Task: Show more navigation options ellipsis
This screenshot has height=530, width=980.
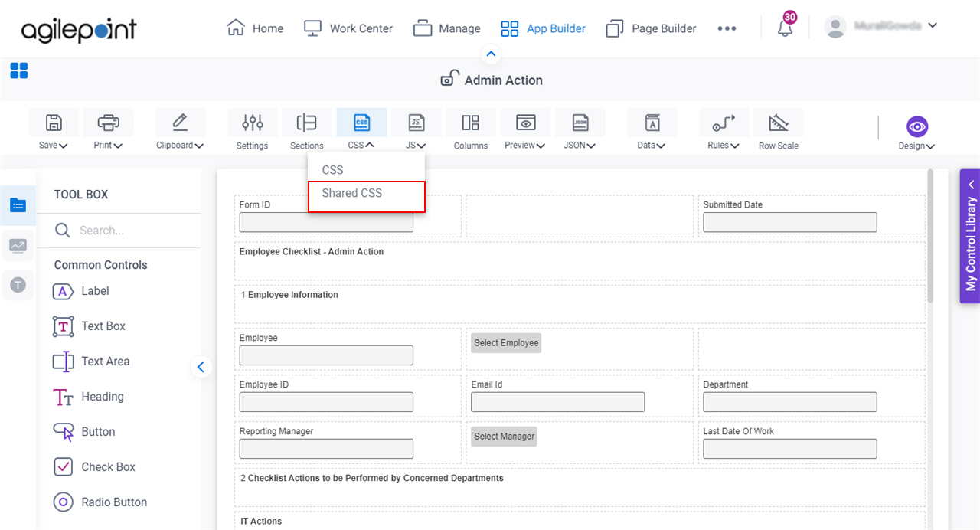Action: 727,28
